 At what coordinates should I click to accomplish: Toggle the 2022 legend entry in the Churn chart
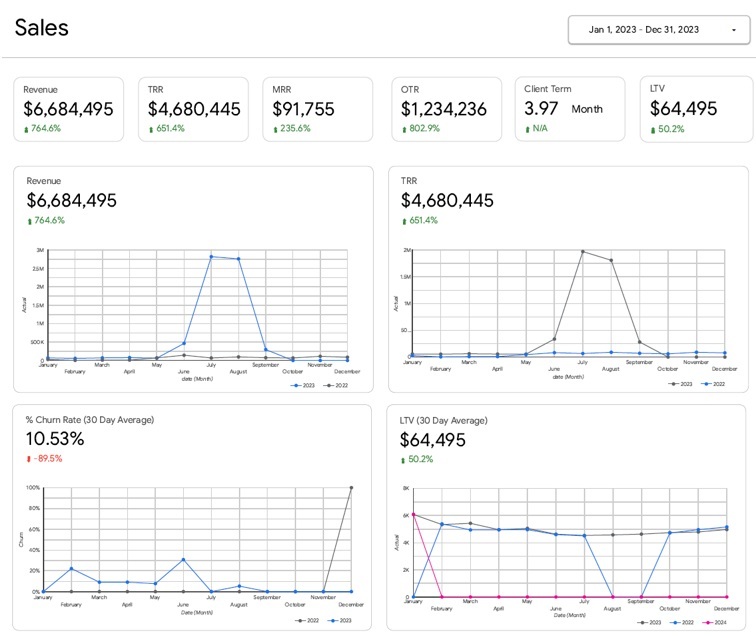click(x=307, y=621)
